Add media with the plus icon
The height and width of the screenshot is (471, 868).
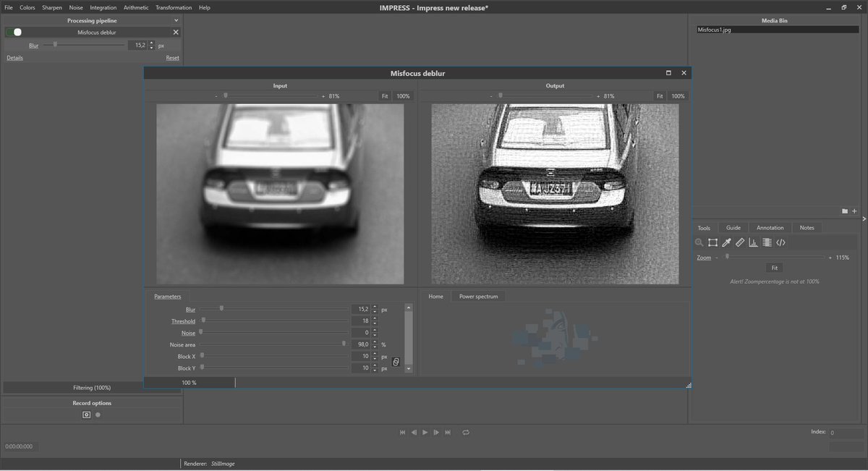click(x=854, y=211)
